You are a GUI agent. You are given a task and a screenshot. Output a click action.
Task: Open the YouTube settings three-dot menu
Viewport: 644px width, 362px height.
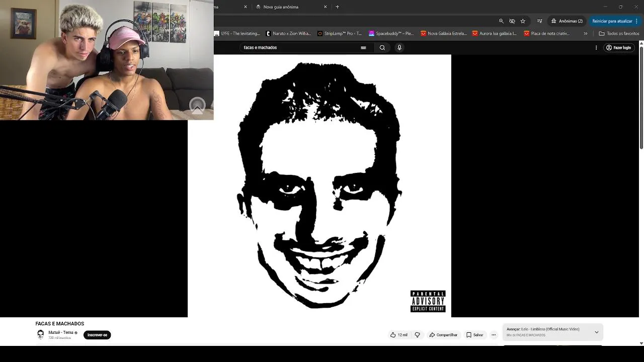point(596,48)
